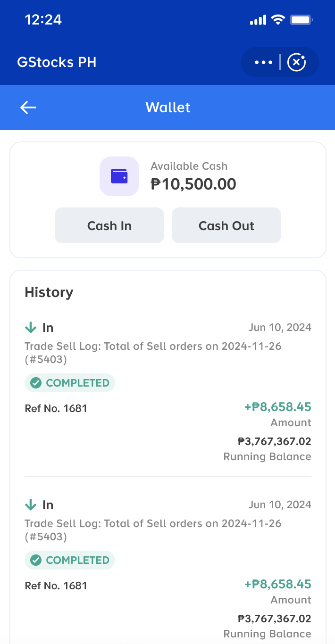The height and width of the screenshot is (644, 335).
Task: Tap the Cash Out button
Action: [226, 225]
